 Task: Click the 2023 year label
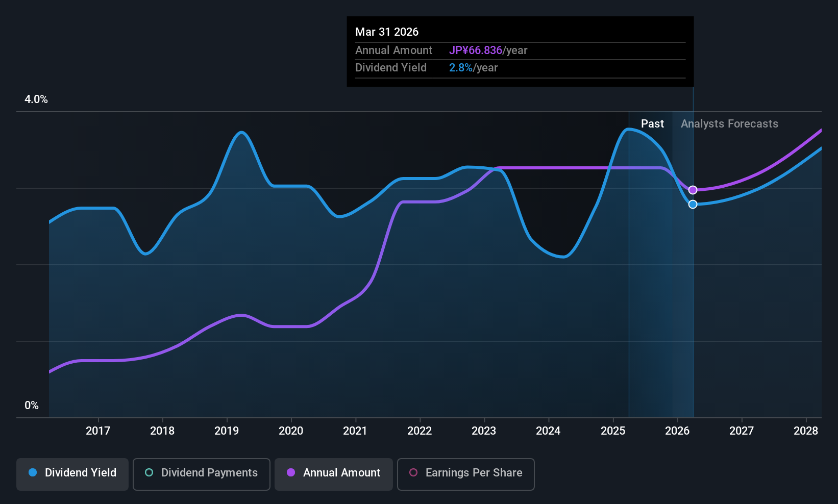484,431
